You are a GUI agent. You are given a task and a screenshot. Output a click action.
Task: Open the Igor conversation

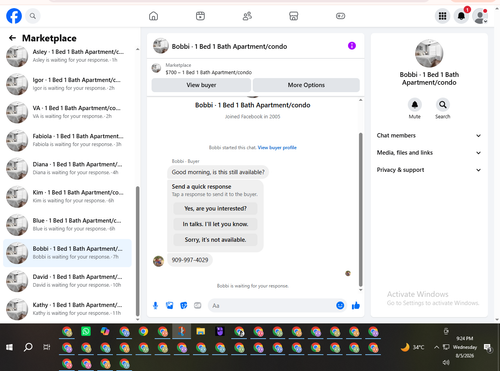68,84
